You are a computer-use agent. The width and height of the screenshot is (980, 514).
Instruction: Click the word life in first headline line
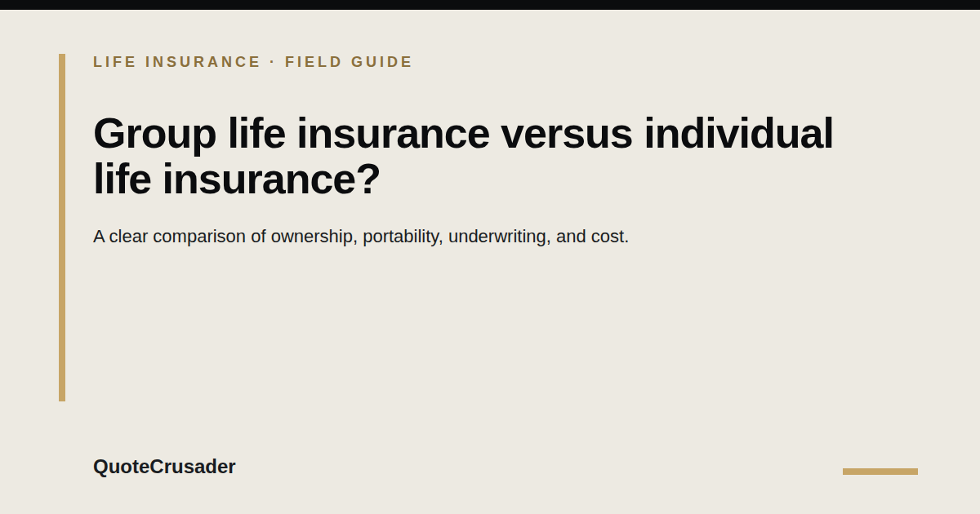[x=256, y=134]
